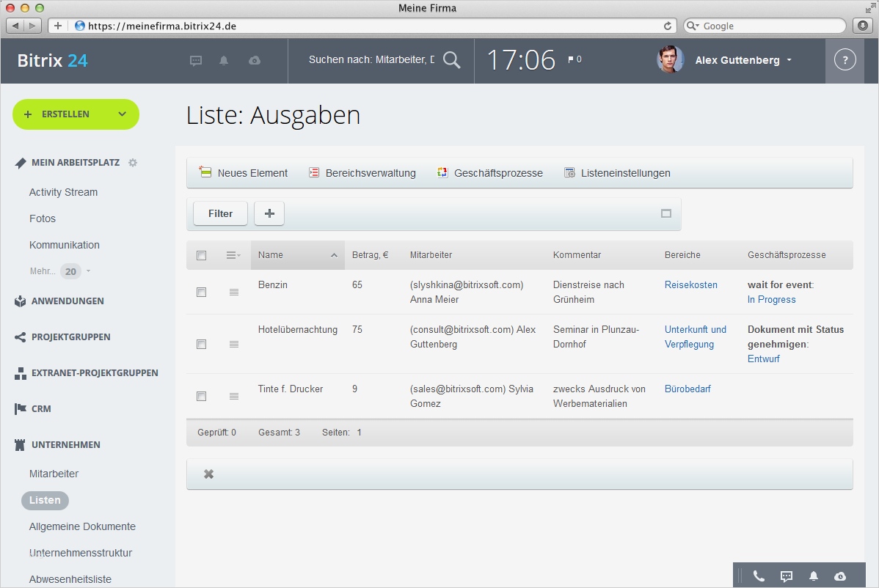879x588 pixels.
Task: Open Unternehmensstruktur in sidebar
Action: click(x=81, y=553)
